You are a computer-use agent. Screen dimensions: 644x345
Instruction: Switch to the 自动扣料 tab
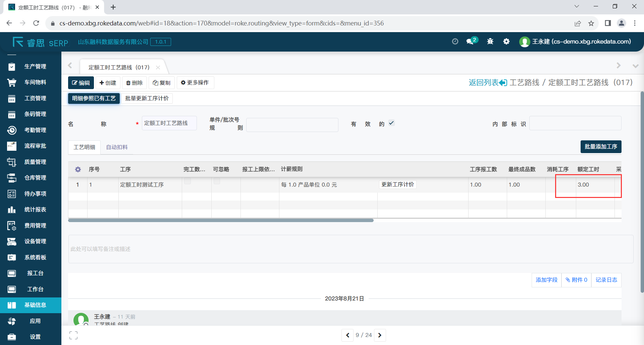click(117, 147)
